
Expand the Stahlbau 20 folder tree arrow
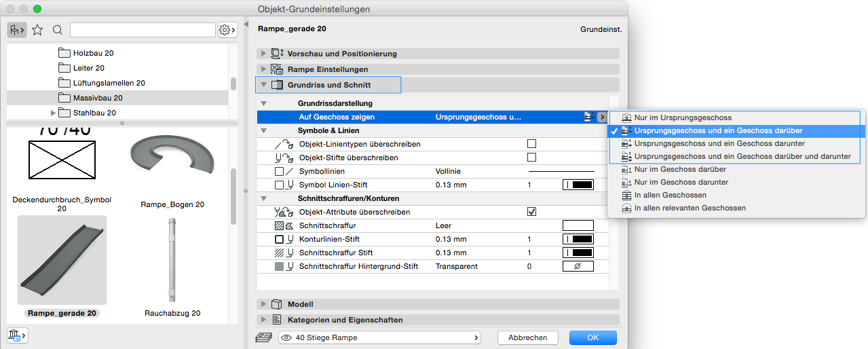click(54, 113)
